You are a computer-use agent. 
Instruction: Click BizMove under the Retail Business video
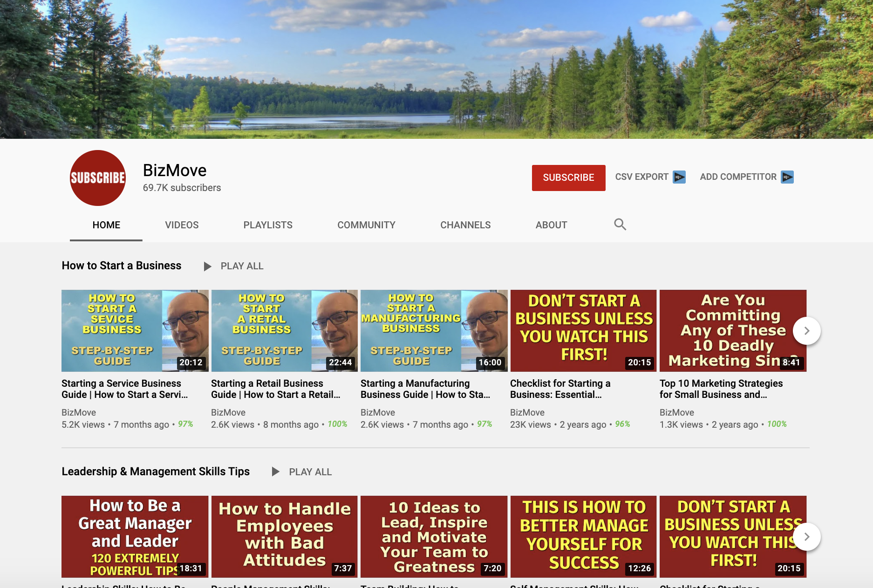pos(228,412)
